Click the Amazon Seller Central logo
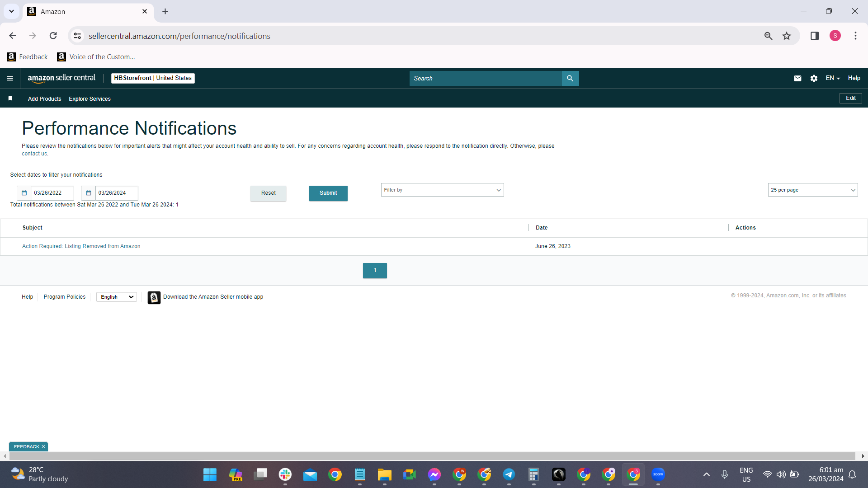The height and width of the screenshot is (488, 868). pos(61,78)
